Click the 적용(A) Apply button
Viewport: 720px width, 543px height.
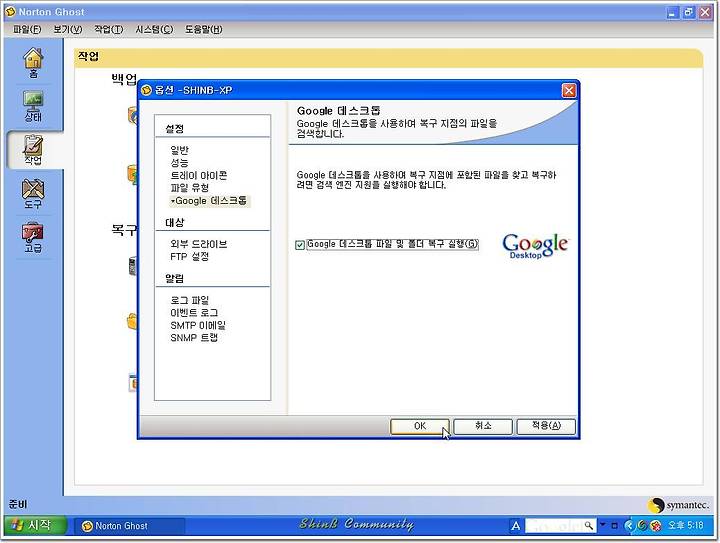[546, 426]
